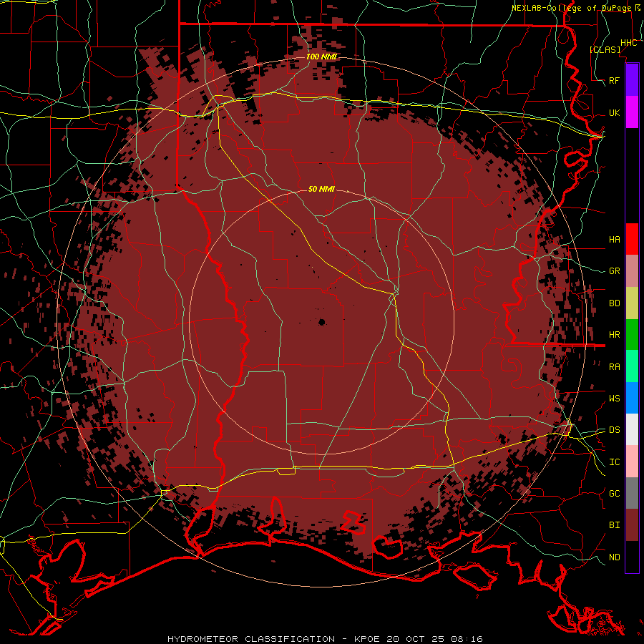The width and height of the screenshot is (644, 644).
Task: Click the DS legend label
Action: tap(615, 430)
